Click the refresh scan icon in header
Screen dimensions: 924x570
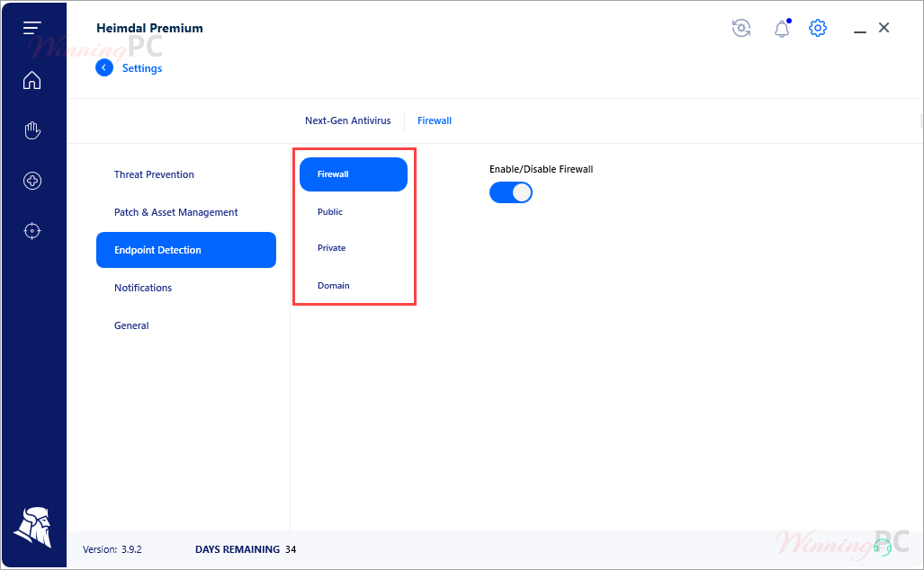pyautogui.click(x=741, y=28)
